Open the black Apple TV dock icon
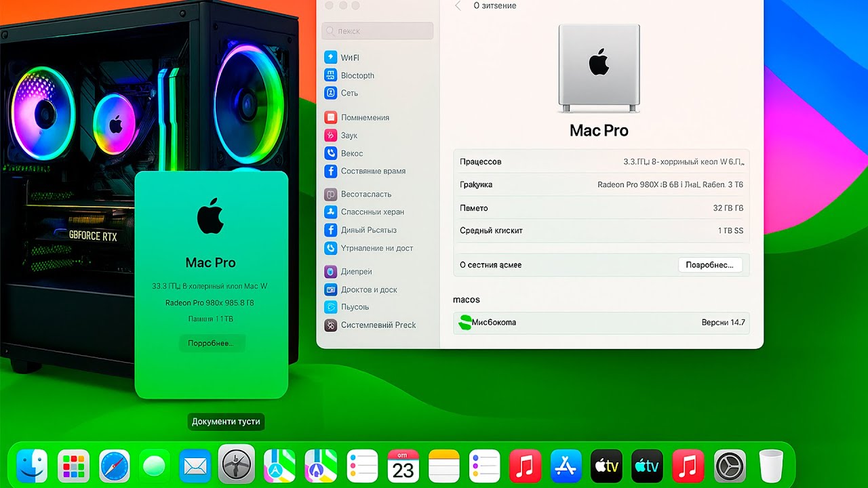This screenshot has width=868, height=488. coord(607,466)
